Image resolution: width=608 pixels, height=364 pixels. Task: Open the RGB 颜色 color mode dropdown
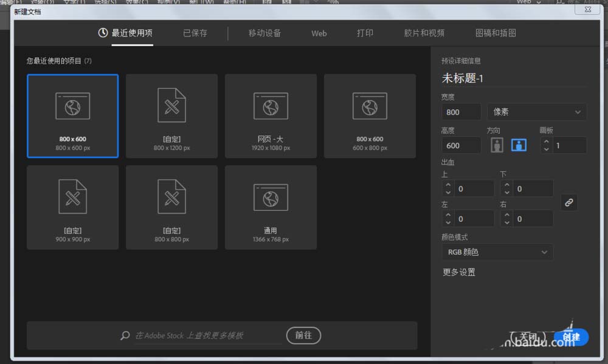pos(497,252)
